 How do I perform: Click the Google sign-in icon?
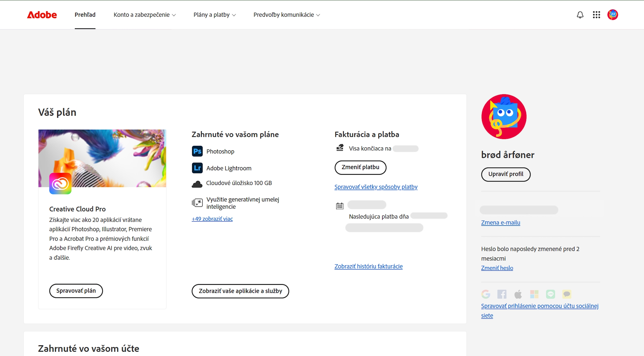click(x=486, y=294)
